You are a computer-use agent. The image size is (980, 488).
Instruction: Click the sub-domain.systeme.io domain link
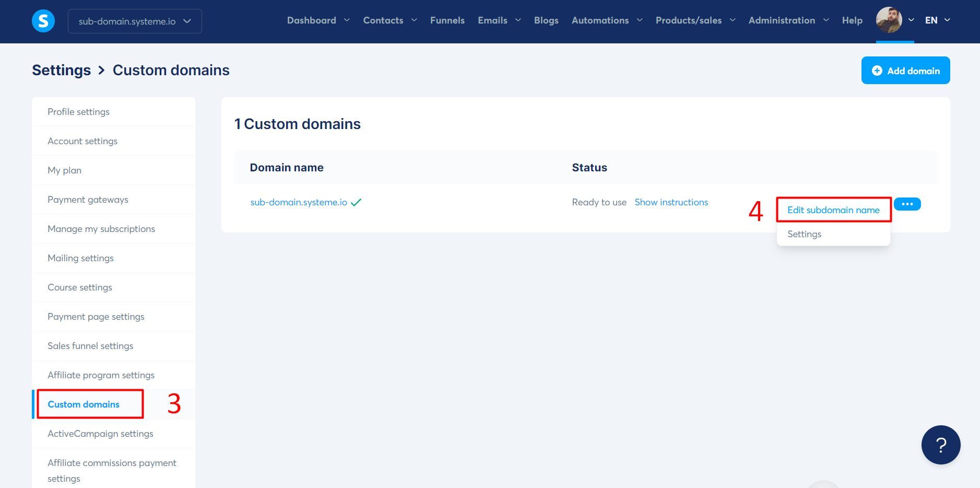tap(298, 202)
